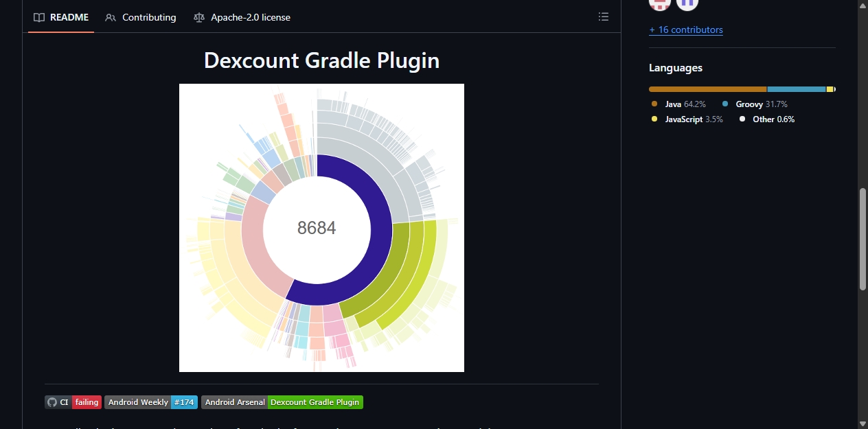The image size is (868, 429).
Task: Click the Contributing people icon
Action: tap(111, 17)
